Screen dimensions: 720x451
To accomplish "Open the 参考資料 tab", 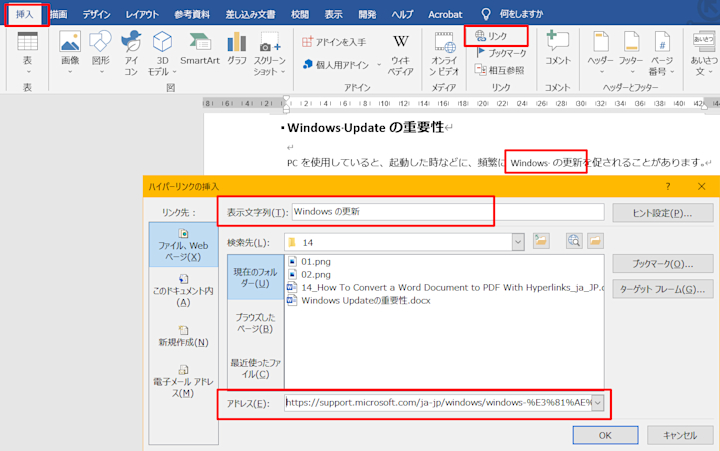I will coord(192,14).
